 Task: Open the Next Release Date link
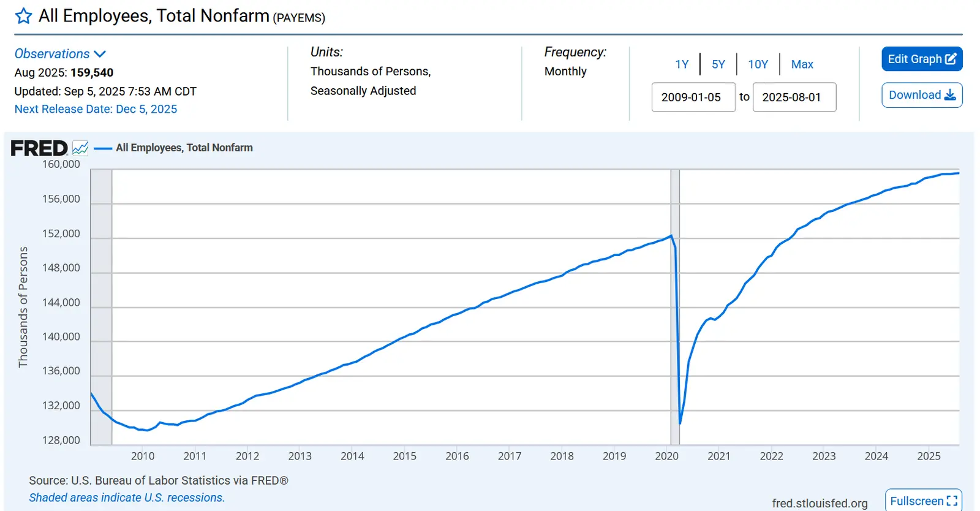[x=96, y=109]
